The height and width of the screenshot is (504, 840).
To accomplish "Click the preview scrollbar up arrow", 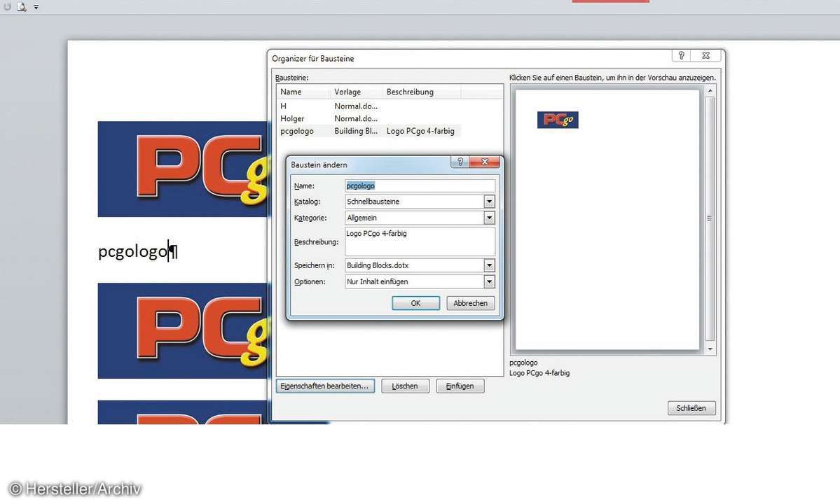I will click(x=710, y=92).
